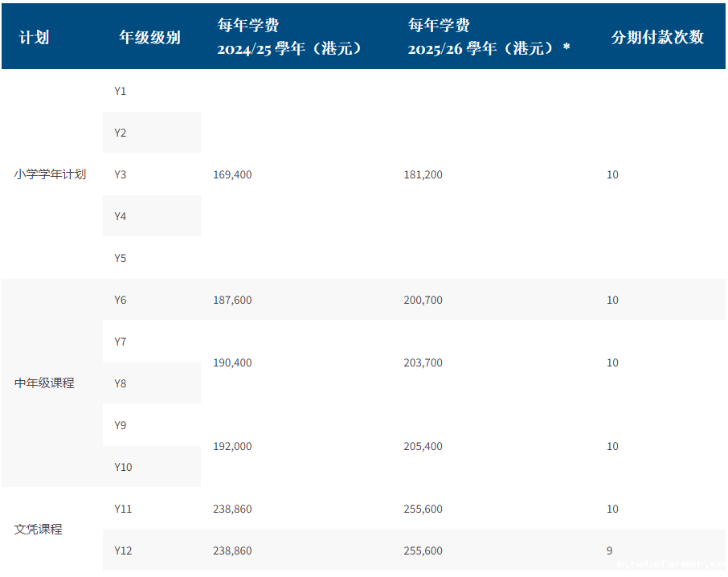The width and height of the screenshot is (728, 577).
Task: Click the 分期付款次数 column header
Action: click(657, 38)
